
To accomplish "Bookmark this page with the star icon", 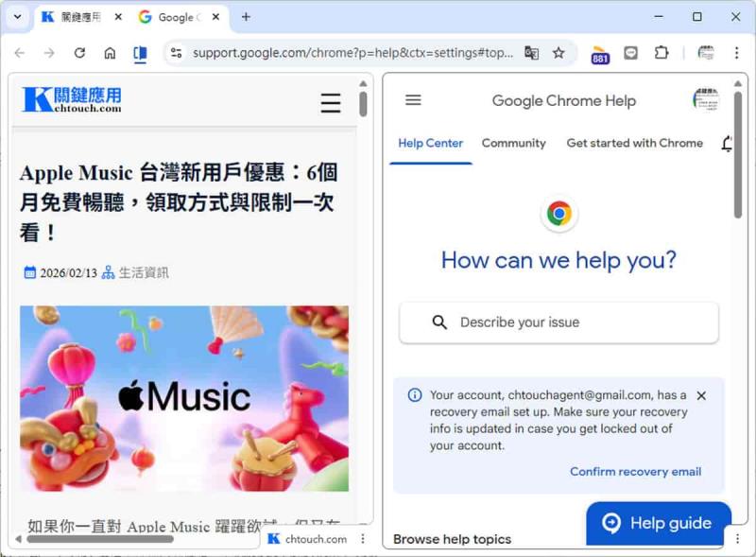I will click(x=558, y=53).
